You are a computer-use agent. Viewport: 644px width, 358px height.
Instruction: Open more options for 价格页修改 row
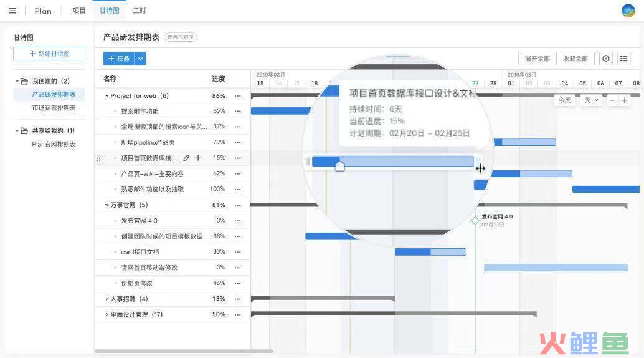pos(238,283)
